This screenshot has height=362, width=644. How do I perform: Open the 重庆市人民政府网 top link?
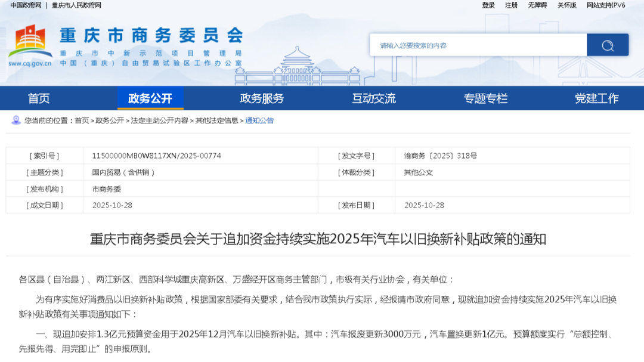(x=76, y=5)
